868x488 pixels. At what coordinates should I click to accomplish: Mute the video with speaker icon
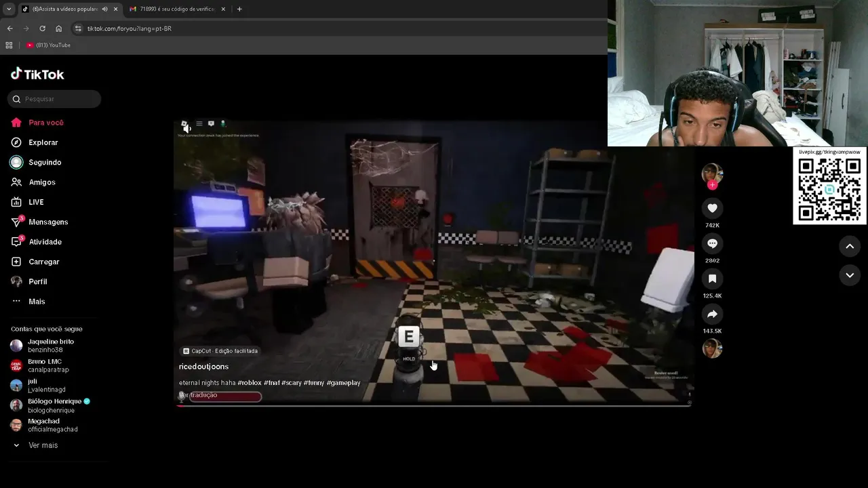[187, 129]
